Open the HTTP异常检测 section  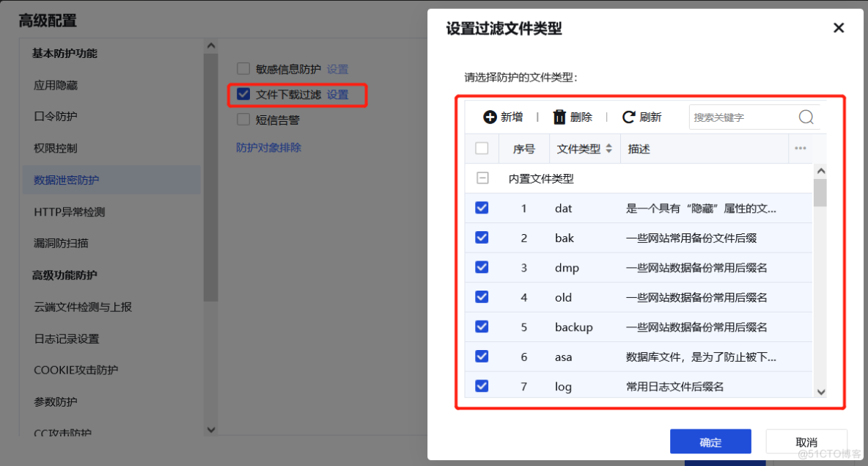(x=68, y=211)
